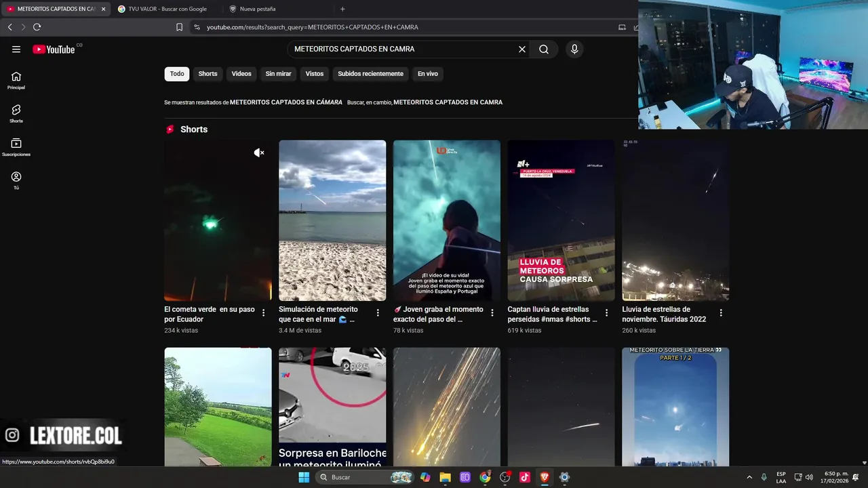Viewport: 868px width, 488px height.
Task: Open Copilot from the taskbar
Action: click(425, 477)
